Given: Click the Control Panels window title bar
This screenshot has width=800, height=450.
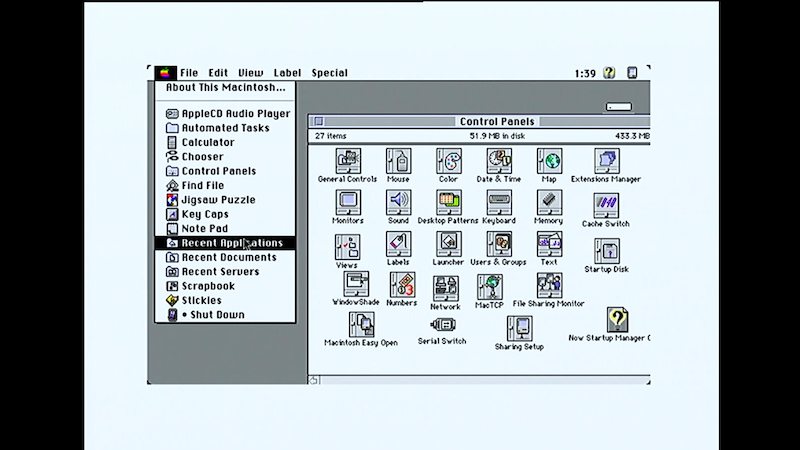Looking at the screenshot, I should 479,121.
